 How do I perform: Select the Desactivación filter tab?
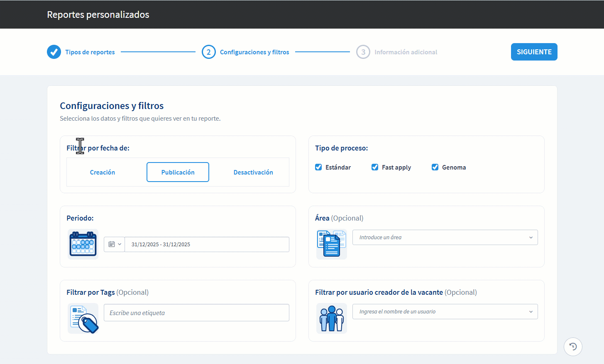tap(253, 172)
